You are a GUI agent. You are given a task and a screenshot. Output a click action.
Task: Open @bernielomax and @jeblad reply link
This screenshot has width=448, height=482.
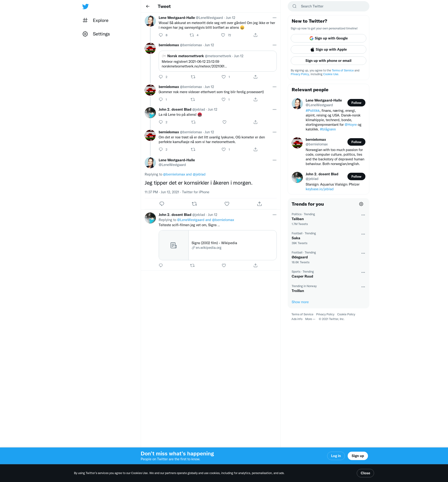click(x=184, y=174)
